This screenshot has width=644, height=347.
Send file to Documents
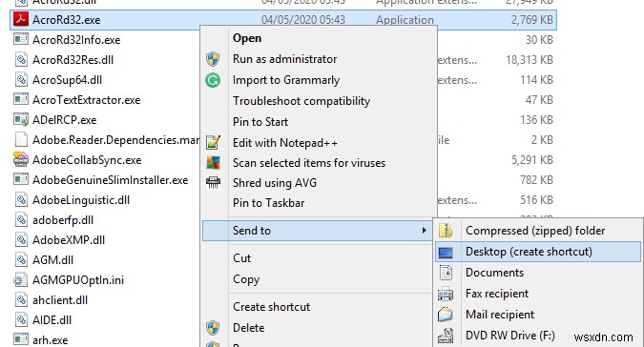pyautogui.click(x=494, y=273)
